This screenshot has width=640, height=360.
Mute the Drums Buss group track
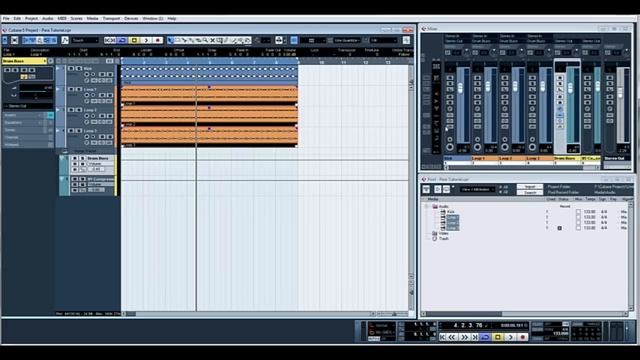pyautogui.click(x=75, y=158)
